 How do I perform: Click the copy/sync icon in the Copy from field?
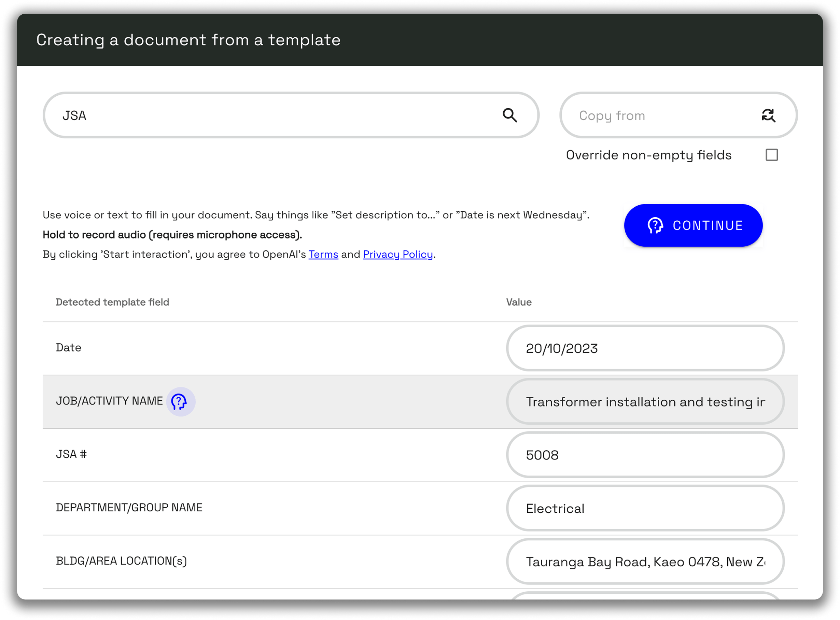[768, 115]
